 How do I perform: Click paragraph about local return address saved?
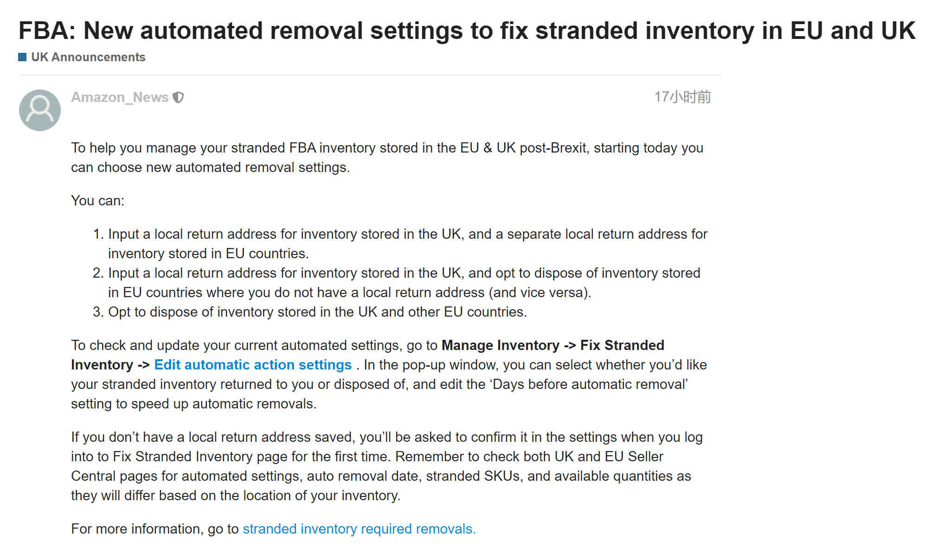387,466
